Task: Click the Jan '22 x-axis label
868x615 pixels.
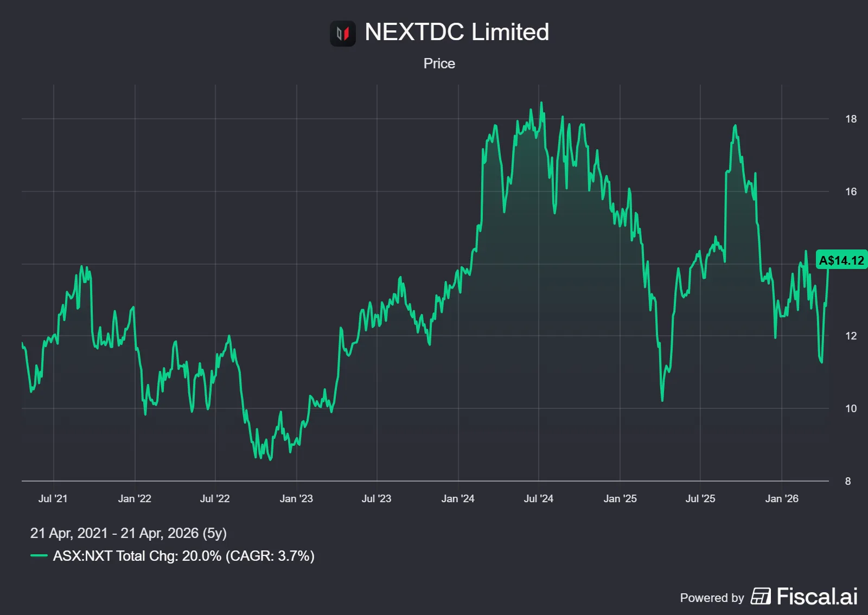Action: (x=135, y=498)
